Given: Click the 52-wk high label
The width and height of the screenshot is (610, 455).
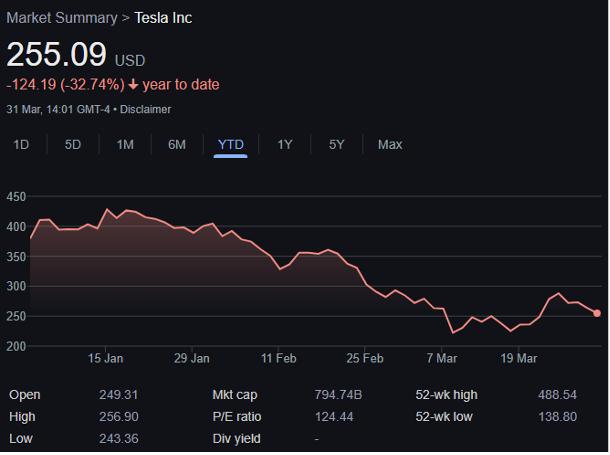Looking at the screenshot, I should [x=446, y=395].
